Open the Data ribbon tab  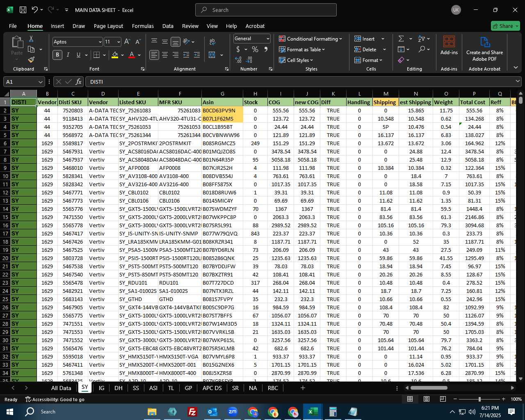point(168,26)
